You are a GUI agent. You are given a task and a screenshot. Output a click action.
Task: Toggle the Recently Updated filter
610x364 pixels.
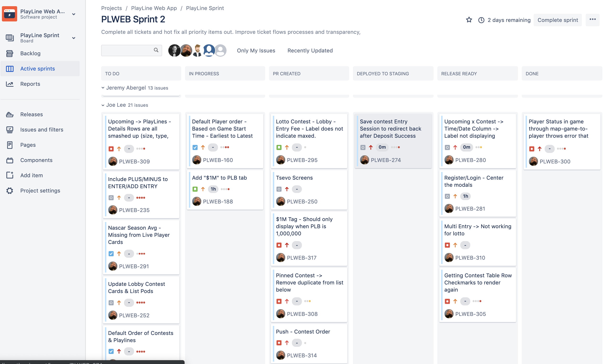310,51
